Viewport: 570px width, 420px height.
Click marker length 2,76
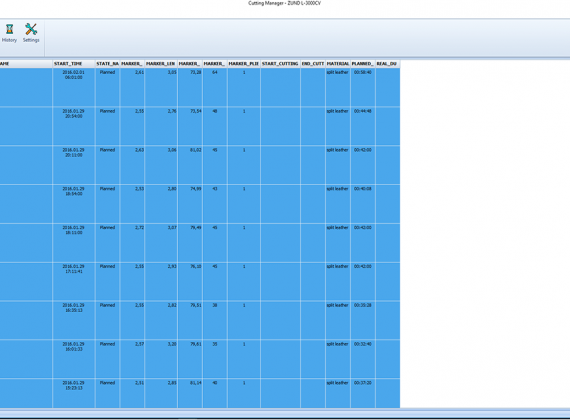[172, 111]
